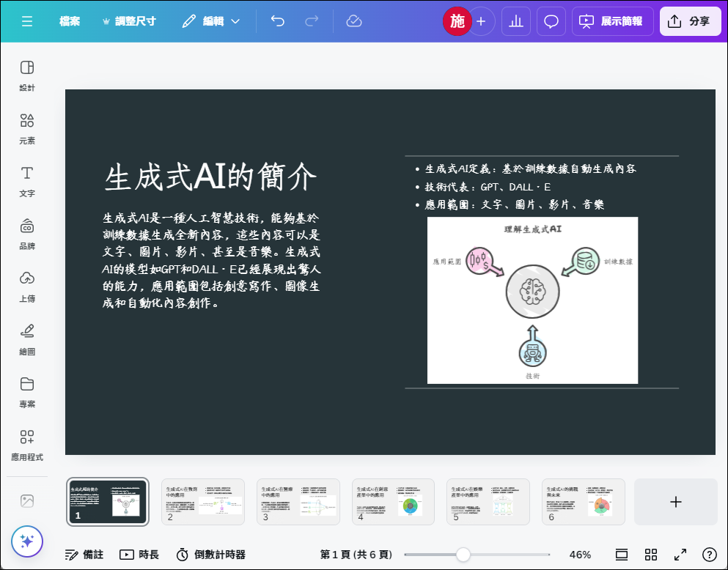Screen dimensions: 728x570
Task: Open the 上傳 uploads panel
Action: pos(27,286)
